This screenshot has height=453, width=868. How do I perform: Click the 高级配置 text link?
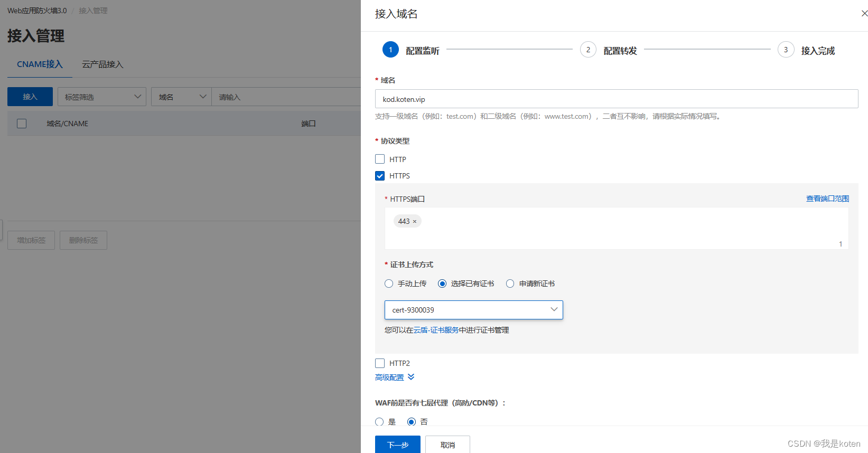(389, 378)
